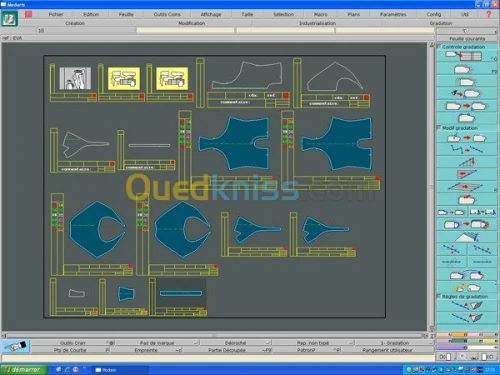
Task: Collapse the Controle gradation section
Action: point(439,47)
